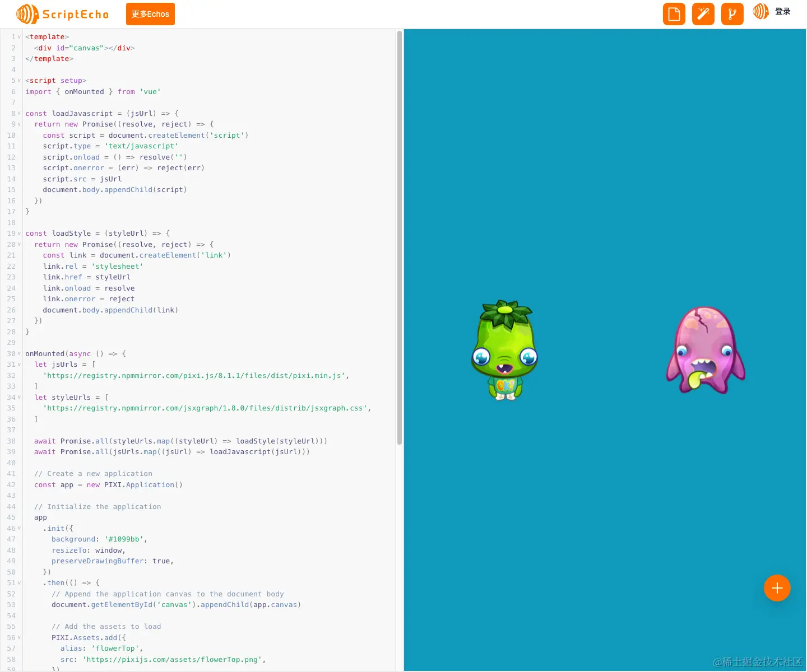Click 'getElementById('canvas')' on line 53

143,605
